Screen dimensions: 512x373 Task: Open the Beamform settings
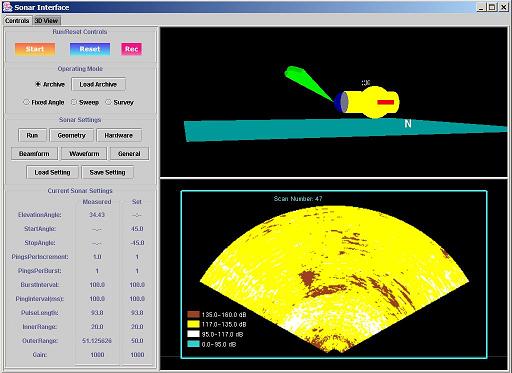(34, 154)
